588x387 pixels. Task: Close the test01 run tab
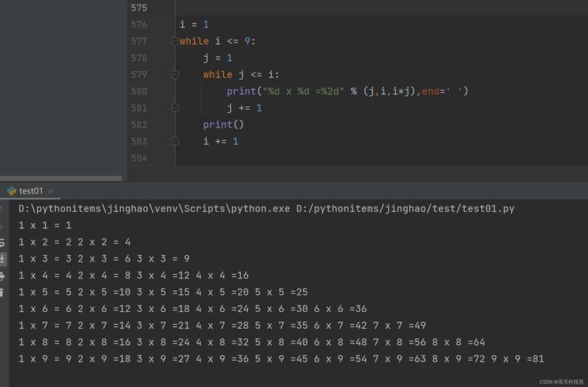click(50, 191)
